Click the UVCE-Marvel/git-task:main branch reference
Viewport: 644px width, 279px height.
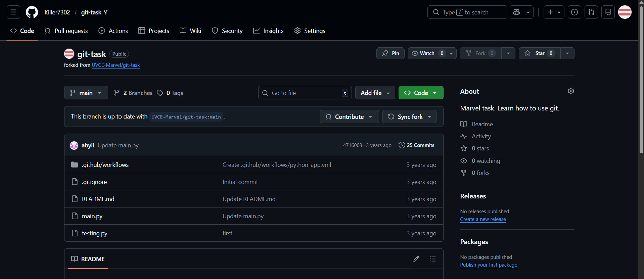[x=186, y=117]
